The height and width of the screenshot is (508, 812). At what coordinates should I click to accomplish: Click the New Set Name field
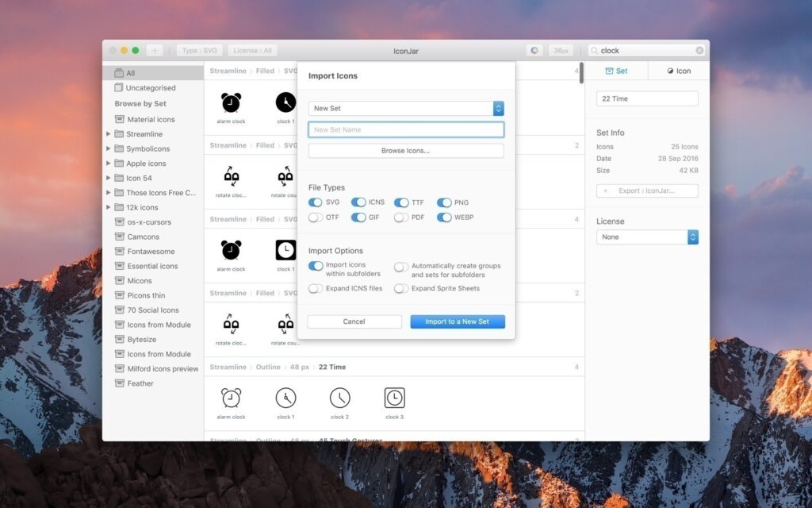coord(406,129)
